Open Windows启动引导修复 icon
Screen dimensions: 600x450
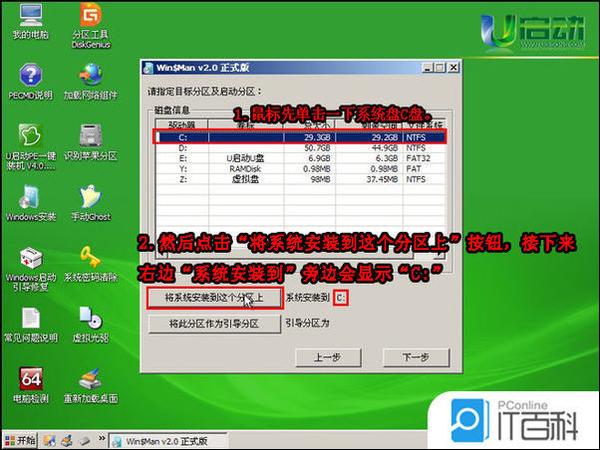31,268
